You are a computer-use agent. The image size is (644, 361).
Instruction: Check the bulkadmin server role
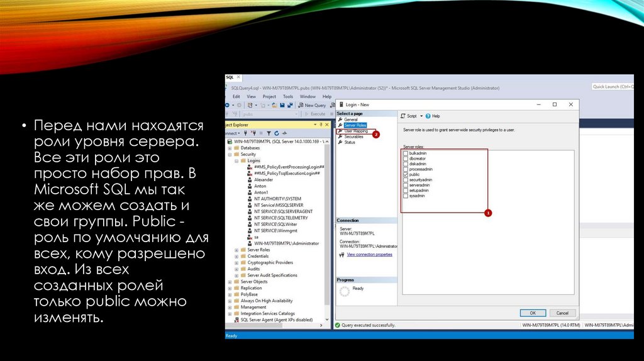(406, 153)
